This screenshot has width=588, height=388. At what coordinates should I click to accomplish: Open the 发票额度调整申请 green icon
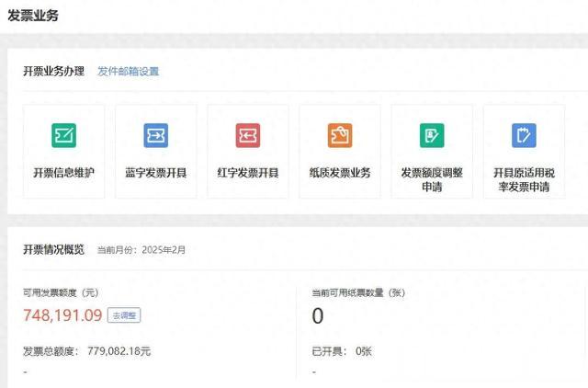coord(432,135)
